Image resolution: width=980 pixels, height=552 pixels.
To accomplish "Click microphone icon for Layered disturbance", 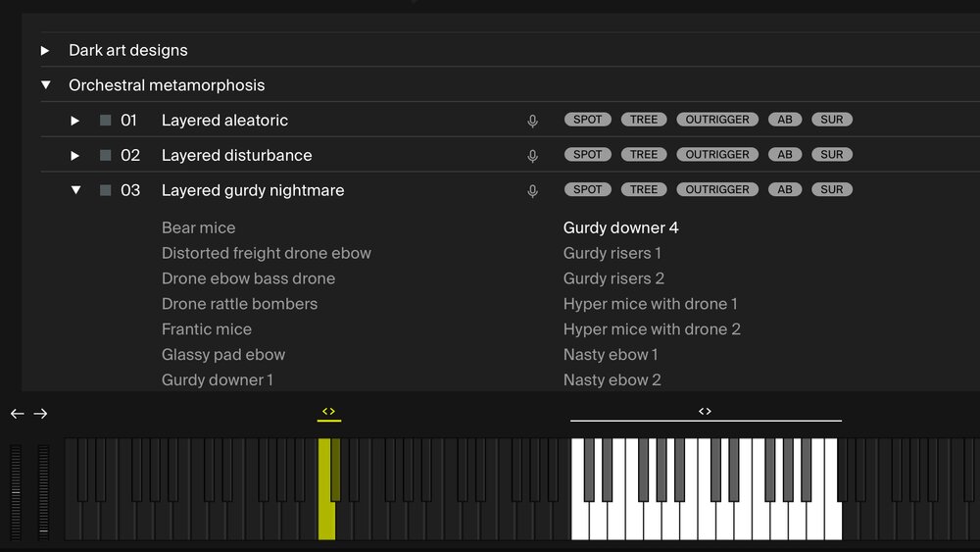I will 532,156.
